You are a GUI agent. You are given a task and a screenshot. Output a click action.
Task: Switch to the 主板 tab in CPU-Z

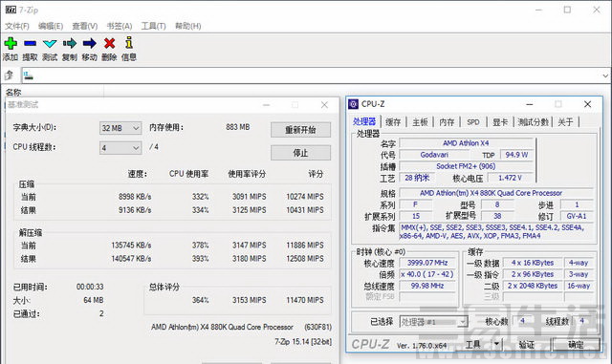tap(420, 122)
